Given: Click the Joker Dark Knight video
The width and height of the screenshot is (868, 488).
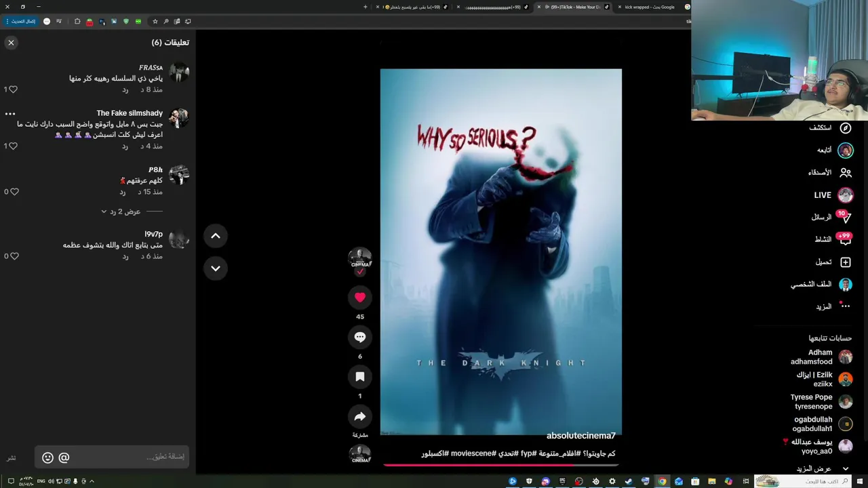Looking at the screenshot, I should pos(500,251).
